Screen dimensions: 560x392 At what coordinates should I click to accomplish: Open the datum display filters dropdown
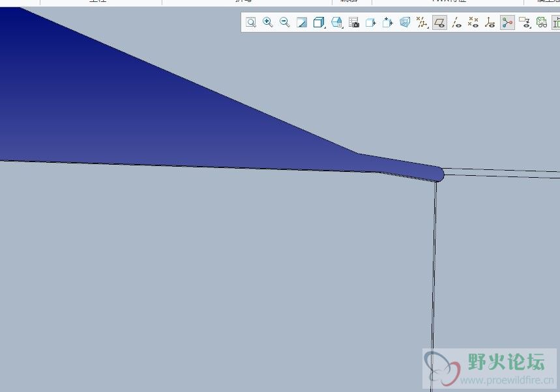422,23
